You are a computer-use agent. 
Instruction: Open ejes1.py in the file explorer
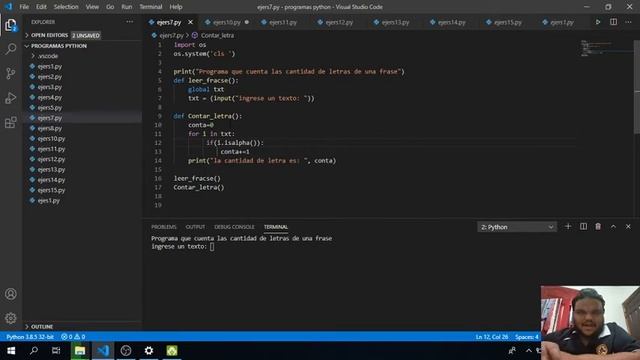pyautogui.click(x=49, y=200)
